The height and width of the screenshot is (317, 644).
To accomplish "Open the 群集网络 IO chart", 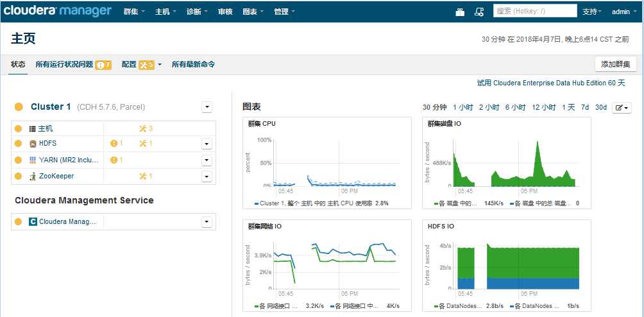I will click(327, 266).
